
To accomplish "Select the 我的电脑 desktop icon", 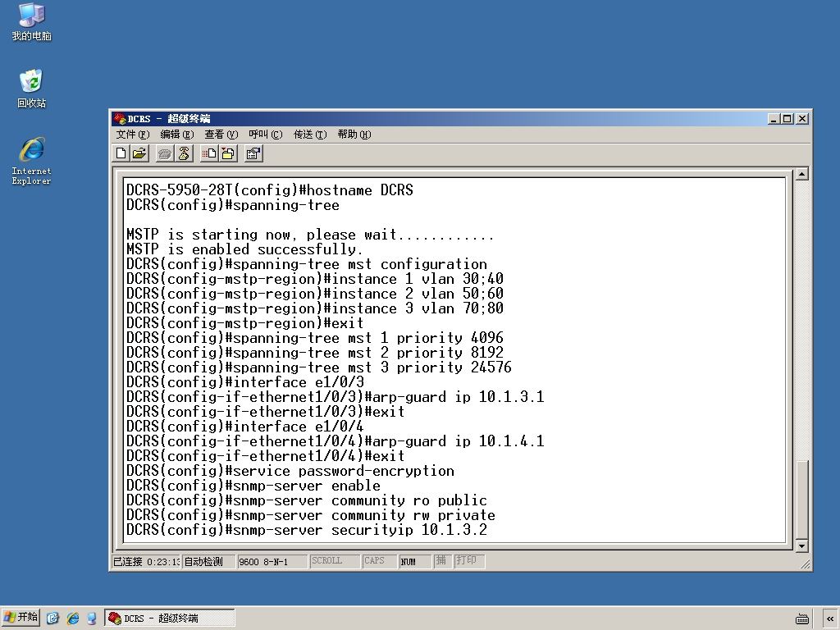I will click(31, 22).
